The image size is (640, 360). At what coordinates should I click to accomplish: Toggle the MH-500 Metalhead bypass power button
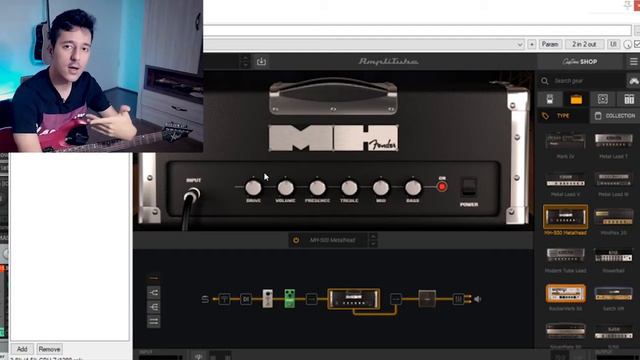(296, 240)
